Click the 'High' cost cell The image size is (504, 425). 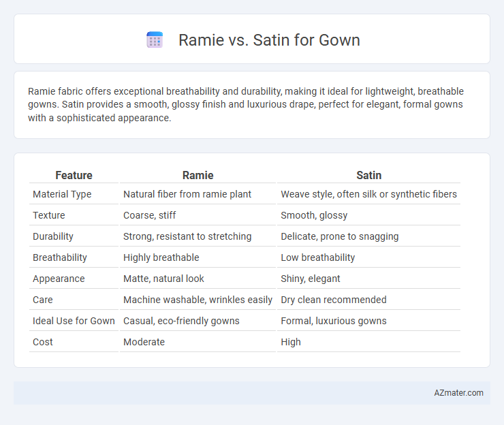[291, 342]
